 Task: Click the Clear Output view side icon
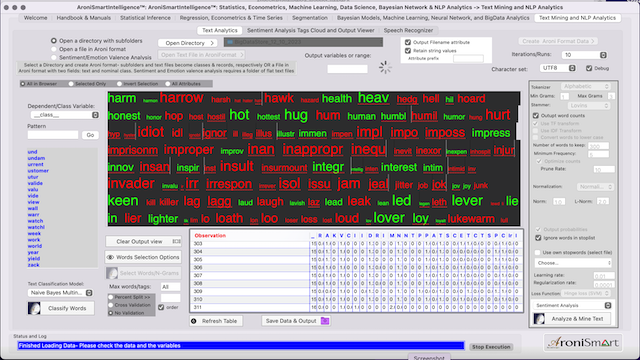point(176,241)
